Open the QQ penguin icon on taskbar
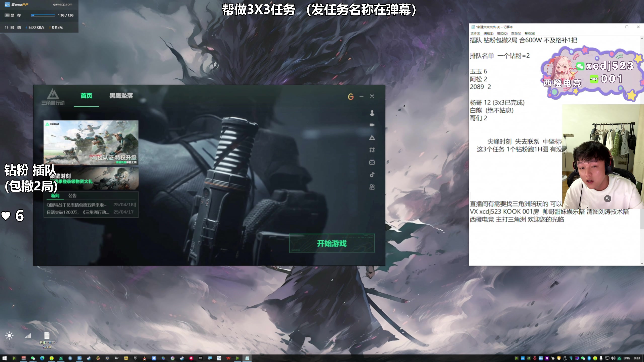Viewport: 644px width, 362px height. [144, 358]
